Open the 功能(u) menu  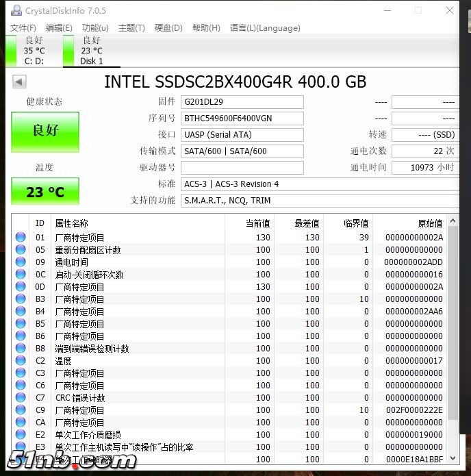(95, 28)
